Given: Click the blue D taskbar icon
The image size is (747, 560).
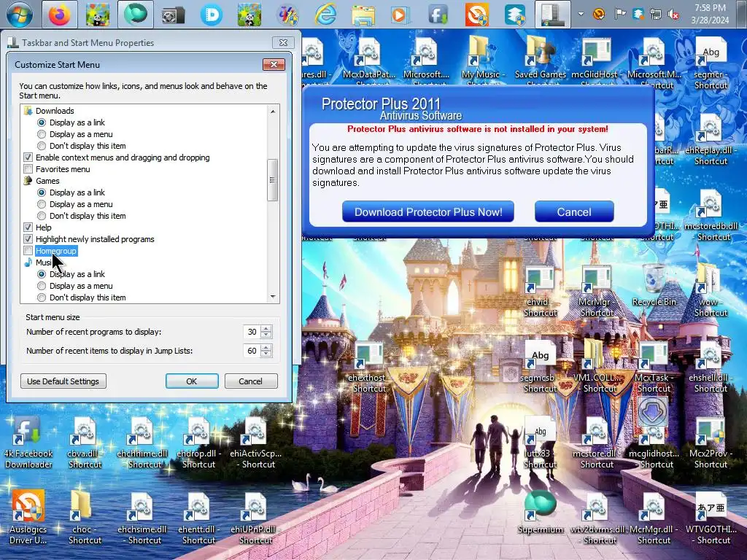Looking at the screenshot, I should pos(212,15).
